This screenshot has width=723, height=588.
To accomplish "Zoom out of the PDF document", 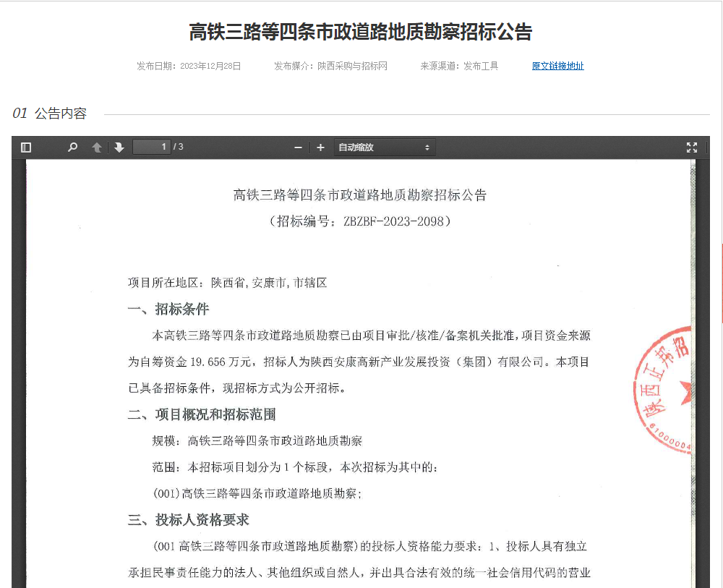I will point(298,148).
